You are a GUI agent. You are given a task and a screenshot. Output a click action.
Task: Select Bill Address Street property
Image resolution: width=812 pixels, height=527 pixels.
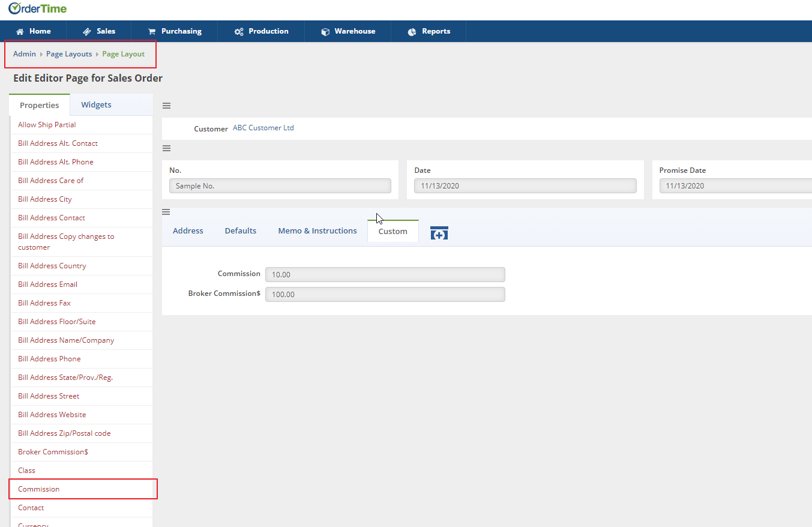pos(82,396)
